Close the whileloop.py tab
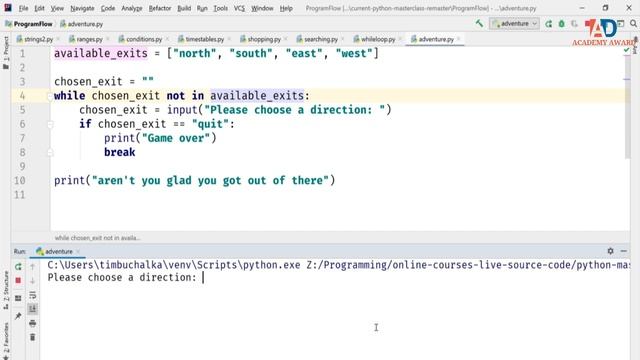This screenshot has width=640, height=360. [400, 39]
